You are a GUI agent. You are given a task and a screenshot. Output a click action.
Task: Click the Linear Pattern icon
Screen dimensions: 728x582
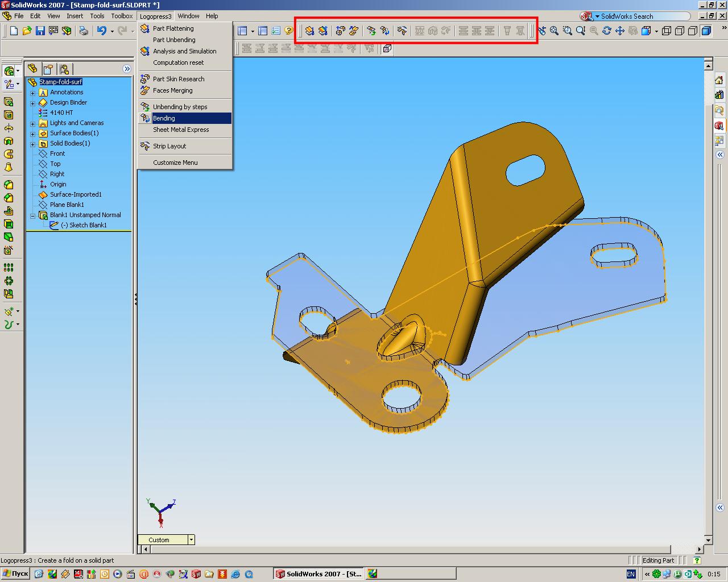[x=9, y=267]
